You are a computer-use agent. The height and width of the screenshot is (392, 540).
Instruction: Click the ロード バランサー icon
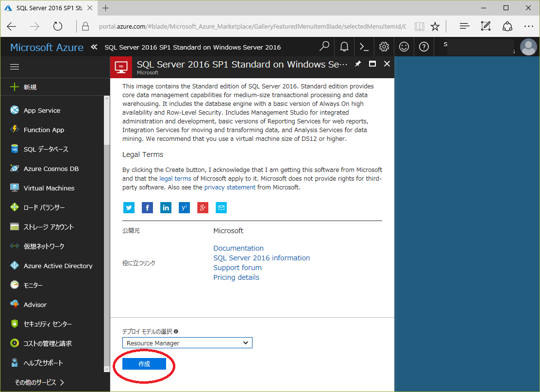coord(15,207)
